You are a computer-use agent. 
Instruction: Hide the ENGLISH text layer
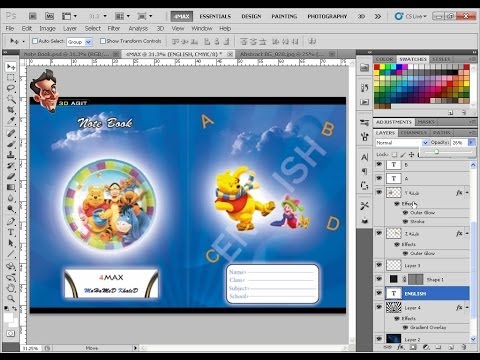[x=379, y=293]
